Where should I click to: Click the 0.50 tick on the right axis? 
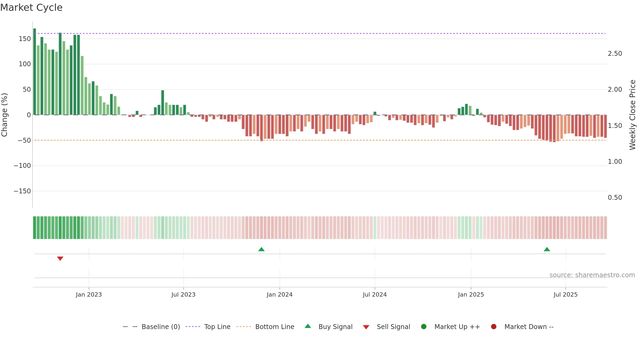tap(615, 198)
